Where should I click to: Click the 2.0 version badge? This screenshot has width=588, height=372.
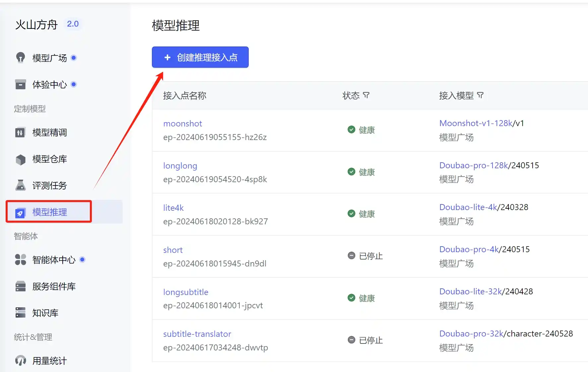[x=73, y=24]
